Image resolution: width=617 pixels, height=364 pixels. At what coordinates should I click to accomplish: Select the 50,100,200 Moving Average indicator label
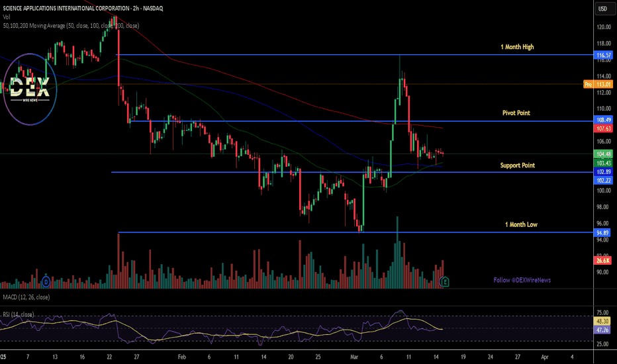[x=71, y=26]
